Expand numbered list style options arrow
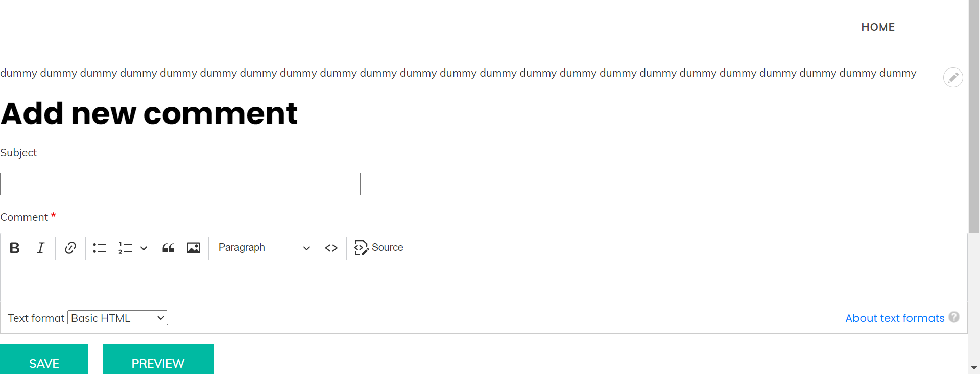The image size is (980, 374). coord(144,248)
